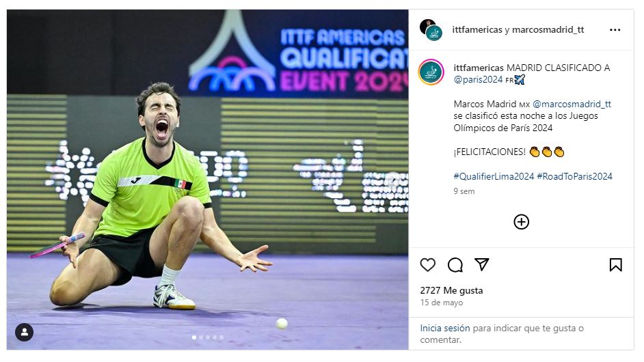Click the photo of Marcos Madrid celebrating
Viewport: 644px width, 362px height.
tap(207, 180)
